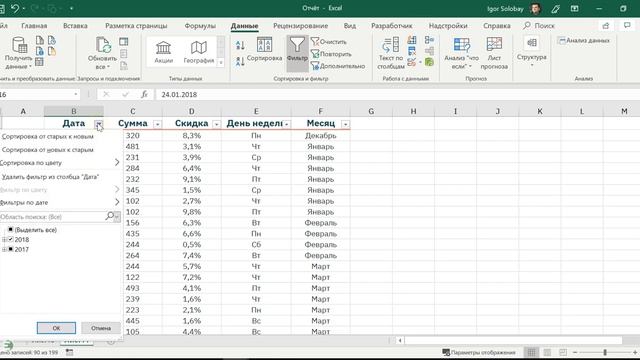Select the Stocks (Акции) data type
The height and width of the screenshot is (360, 640).
pos(163,52)
